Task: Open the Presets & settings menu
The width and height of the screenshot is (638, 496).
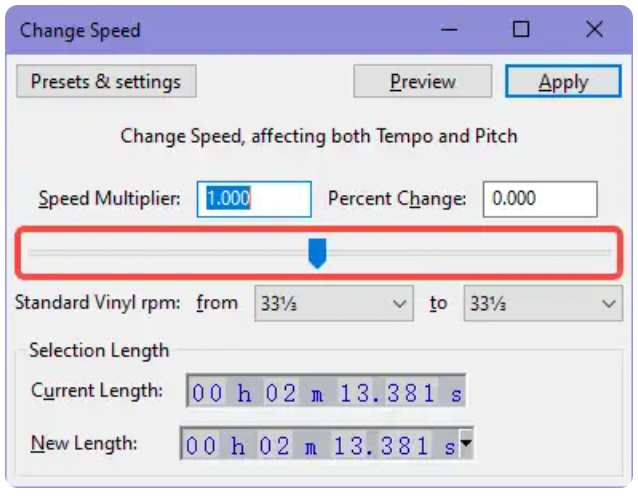Action: [106, 81]
